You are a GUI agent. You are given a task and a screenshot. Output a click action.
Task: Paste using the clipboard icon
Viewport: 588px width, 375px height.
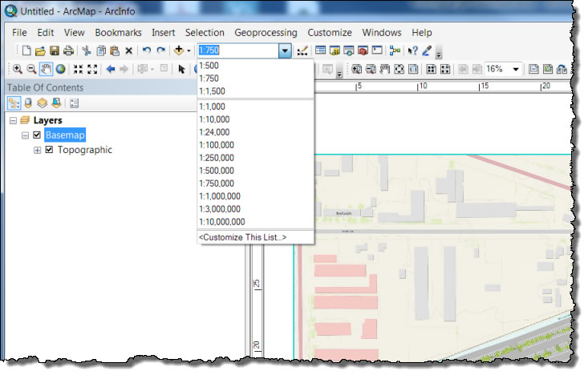click(x=115, y=50)
